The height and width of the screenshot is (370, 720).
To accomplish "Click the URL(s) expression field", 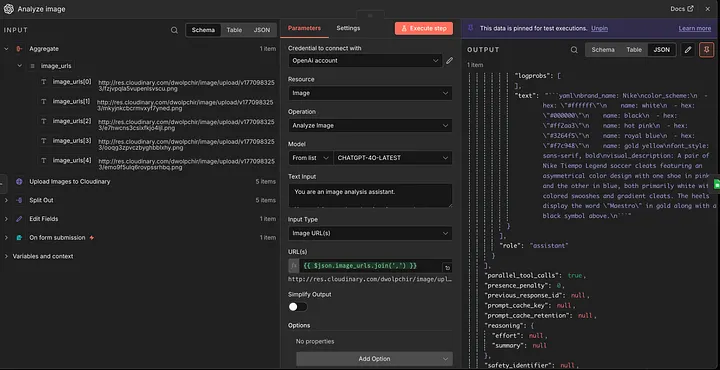I will 370,266.
